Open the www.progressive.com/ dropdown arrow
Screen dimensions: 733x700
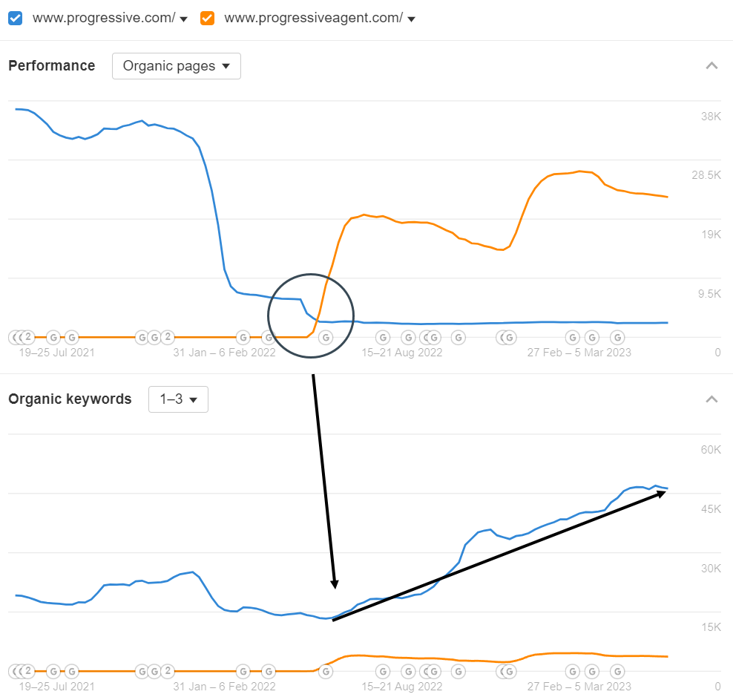pos(184,19)
